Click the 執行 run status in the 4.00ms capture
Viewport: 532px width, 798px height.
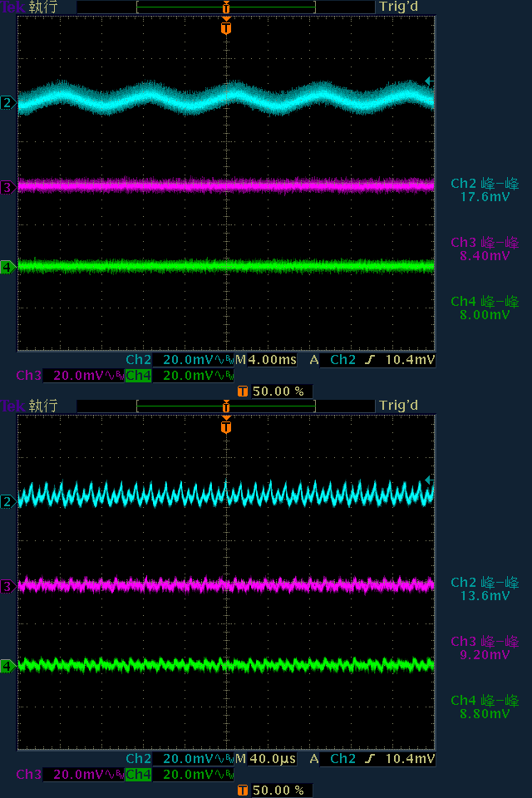[43, 7]
